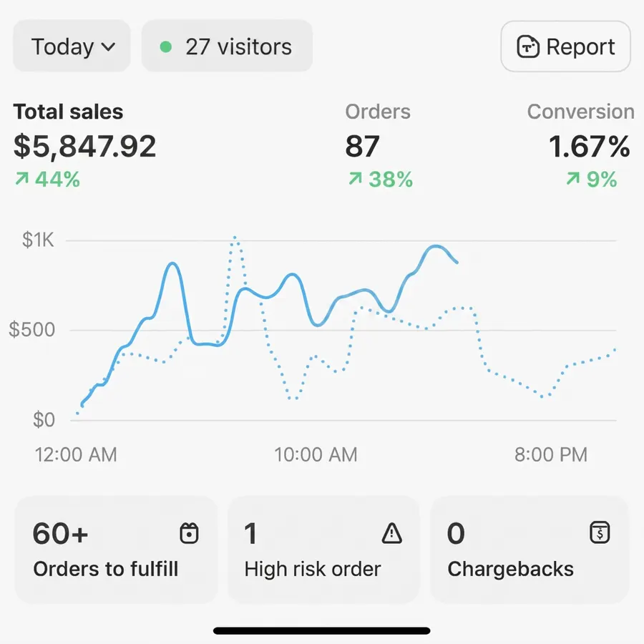Switch to the Orders metric

[379, 145]
